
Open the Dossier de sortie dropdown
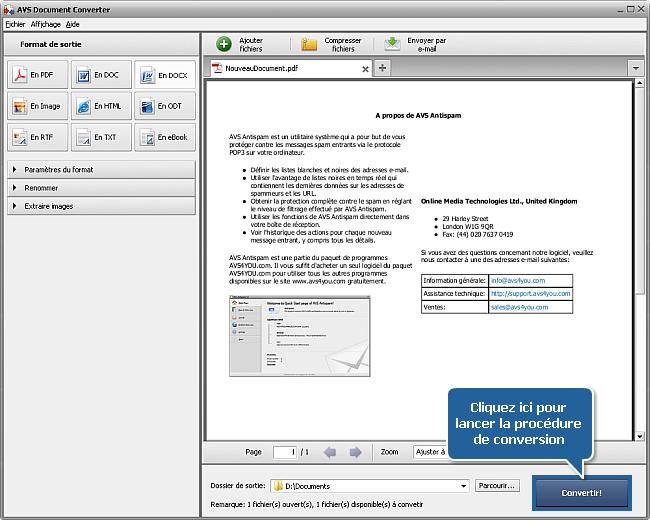pos(463,486)
